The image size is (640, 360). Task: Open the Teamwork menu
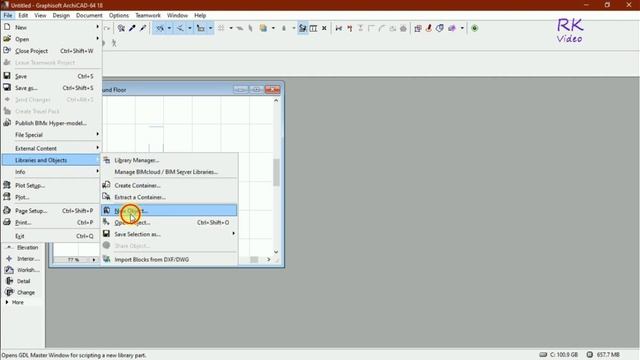[148, 16]
